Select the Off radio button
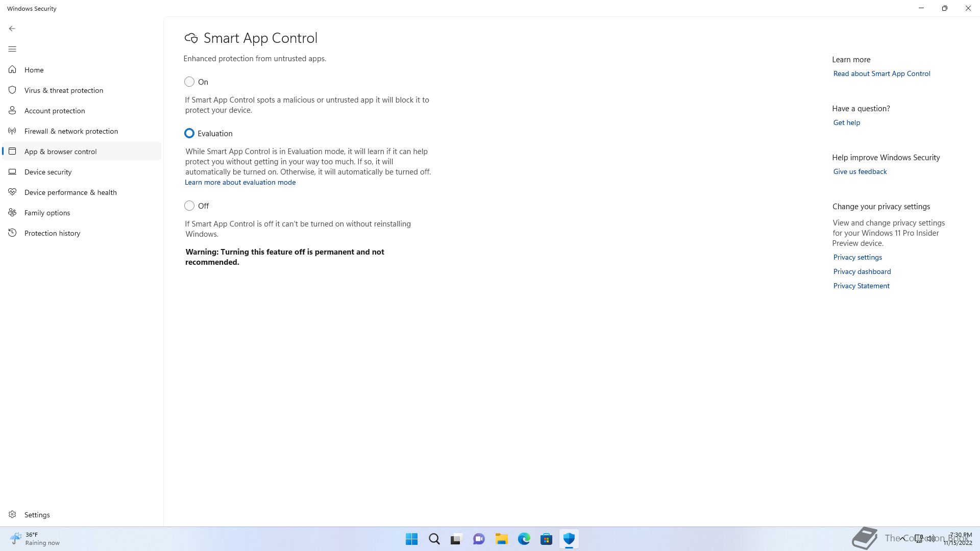 (x=189, y=206)
